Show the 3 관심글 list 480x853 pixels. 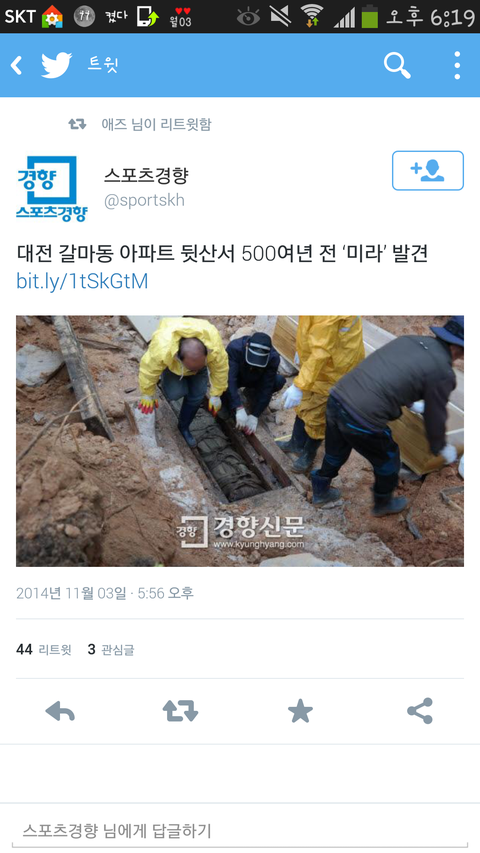pyautogui.click(x=111, y=650)
